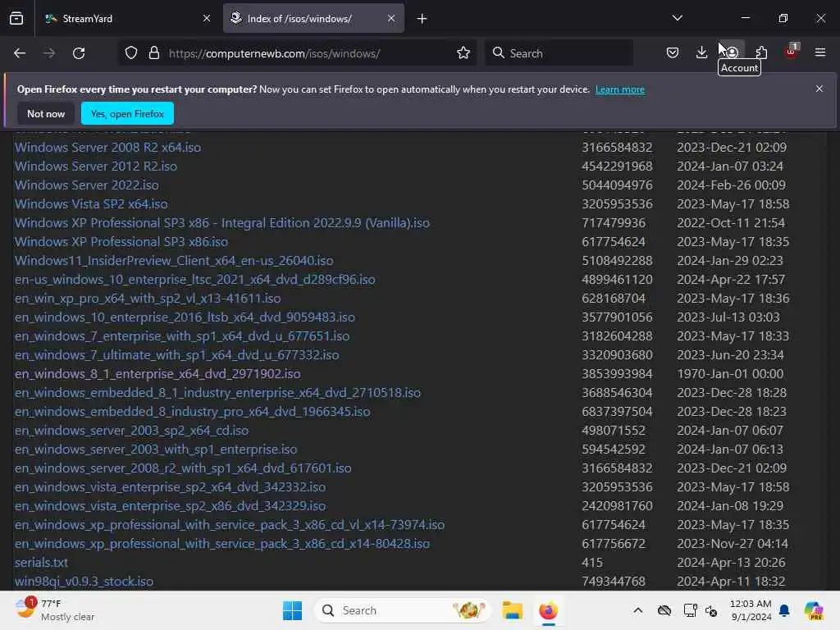Download en_windows_server_2003_sp2_x64_cd.iso
Image resolution: width=840 pixels, height=630 pixels.
pyautogui.click(x=132, y=430)
